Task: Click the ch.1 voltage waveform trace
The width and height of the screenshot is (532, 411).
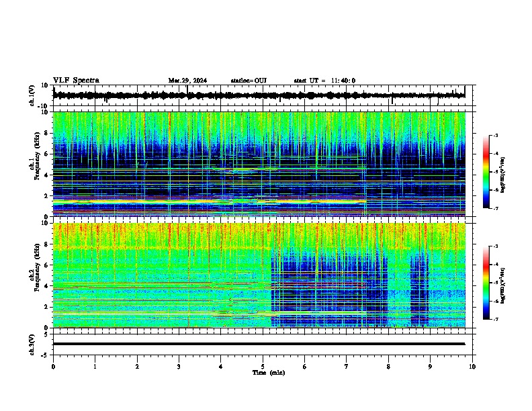Action: [259, 95]
